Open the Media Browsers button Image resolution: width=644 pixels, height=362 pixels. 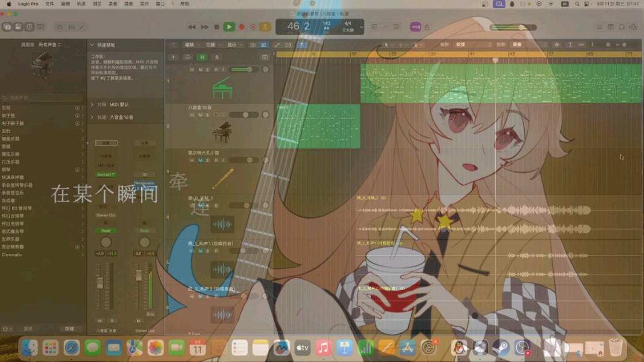633,27
